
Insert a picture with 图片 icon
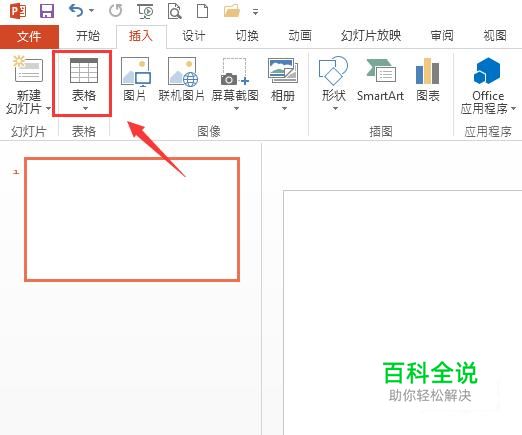pos(135,79)
